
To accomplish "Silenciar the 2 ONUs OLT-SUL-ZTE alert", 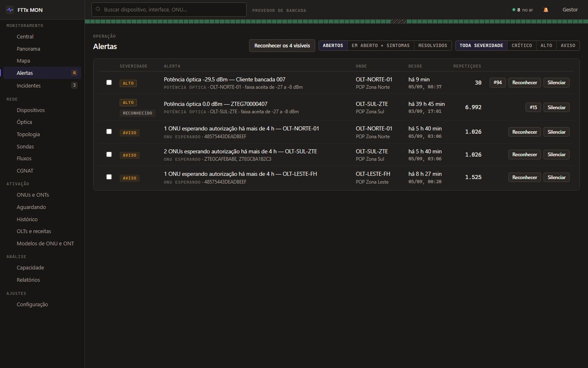I will (x=557, y=155).
